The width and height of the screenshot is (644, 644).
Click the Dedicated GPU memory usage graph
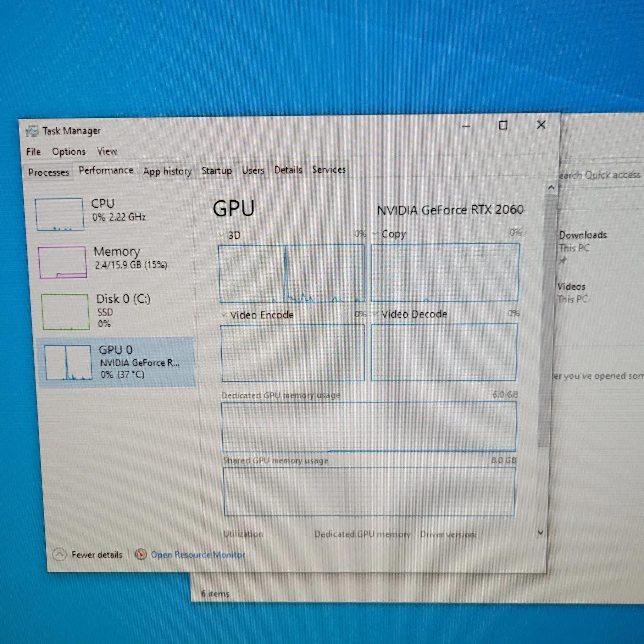[x=369, y=427]
